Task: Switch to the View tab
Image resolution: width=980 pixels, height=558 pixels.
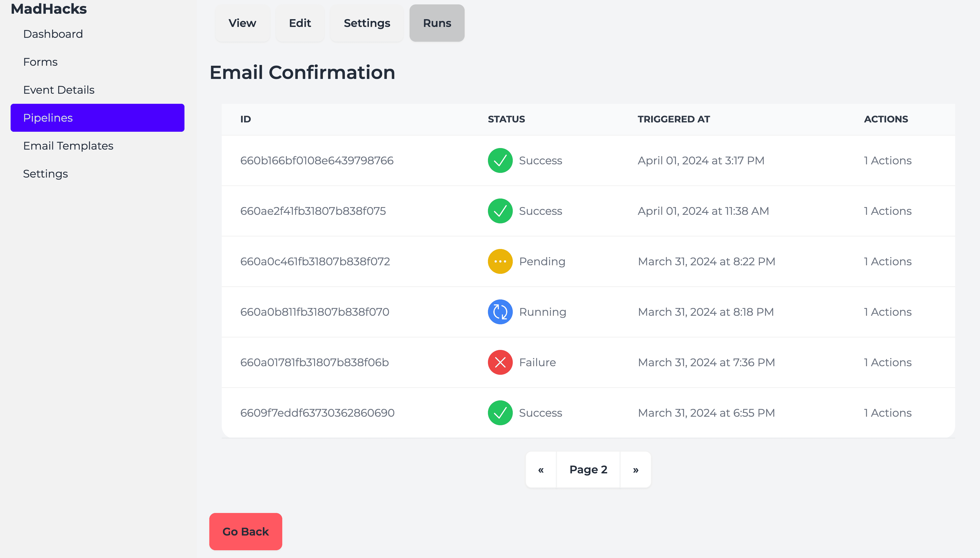Action: 242,23
